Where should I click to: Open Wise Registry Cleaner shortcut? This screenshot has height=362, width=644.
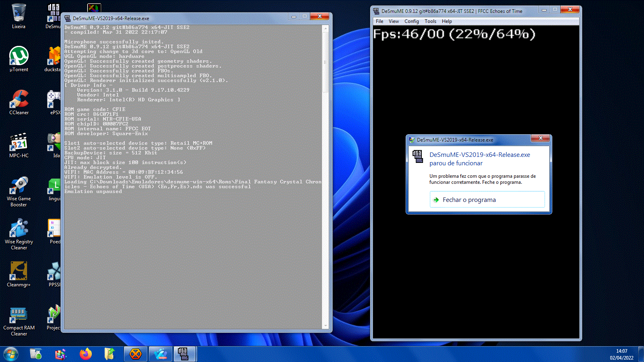19,234
